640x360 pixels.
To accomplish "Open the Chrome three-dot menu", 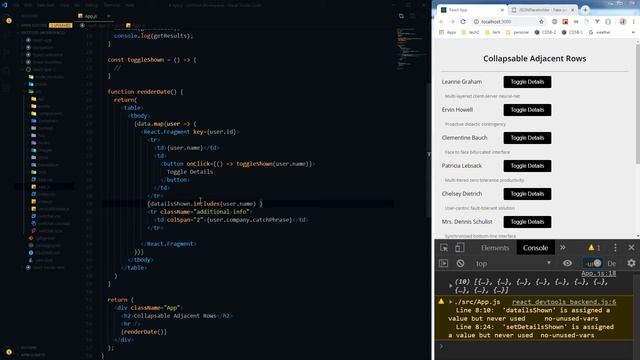I will [x=633, y=22].
